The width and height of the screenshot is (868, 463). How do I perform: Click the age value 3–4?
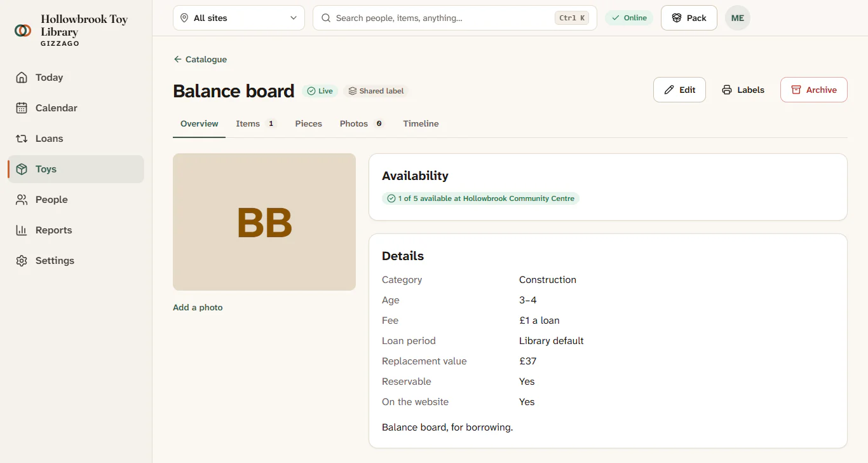[x=528, y=300]
